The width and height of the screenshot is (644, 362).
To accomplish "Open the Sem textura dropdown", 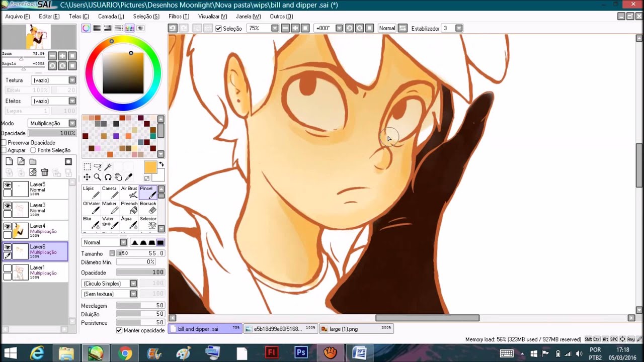I will click(x=109, y=294).
